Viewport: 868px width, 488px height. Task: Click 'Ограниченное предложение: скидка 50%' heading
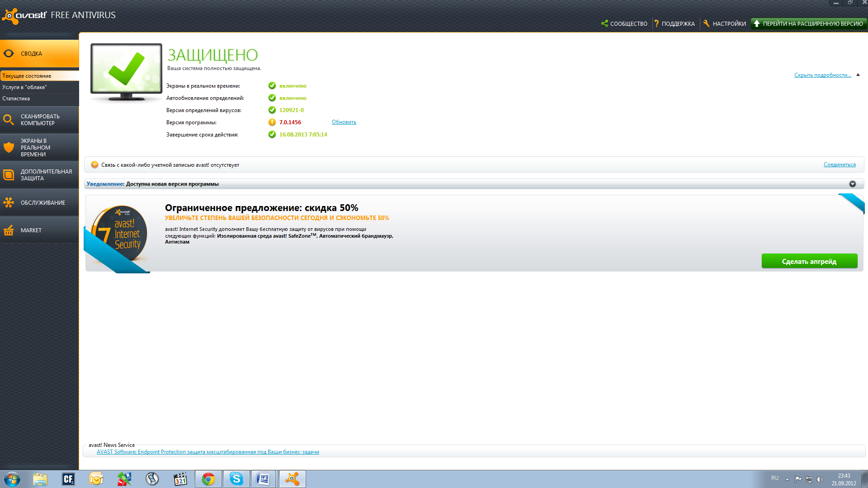(x=261, y=208)
